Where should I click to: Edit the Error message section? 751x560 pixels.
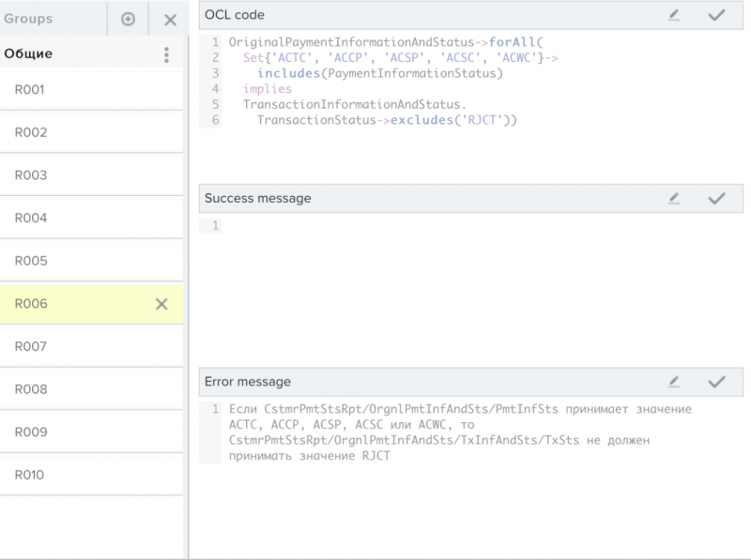[674, 382]
